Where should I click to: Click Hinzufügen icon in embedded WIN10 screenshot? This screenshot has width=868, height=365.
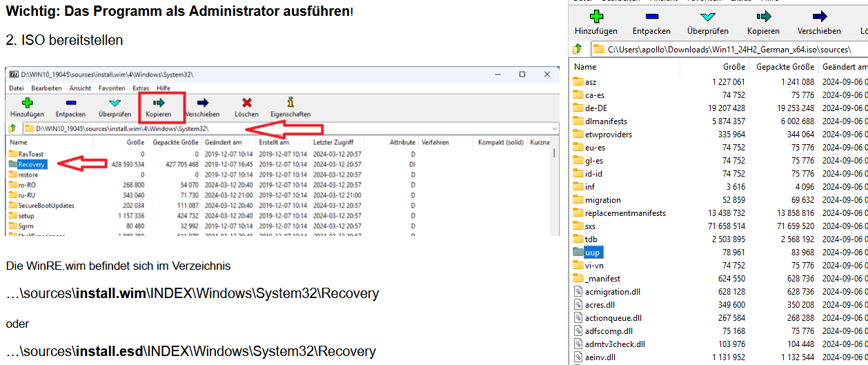(x=27, y=102)
